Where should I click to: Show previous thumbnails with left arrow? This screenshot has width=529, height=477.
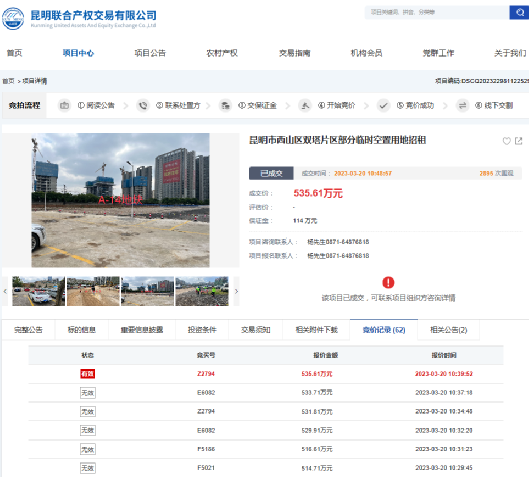coord(5,291)
